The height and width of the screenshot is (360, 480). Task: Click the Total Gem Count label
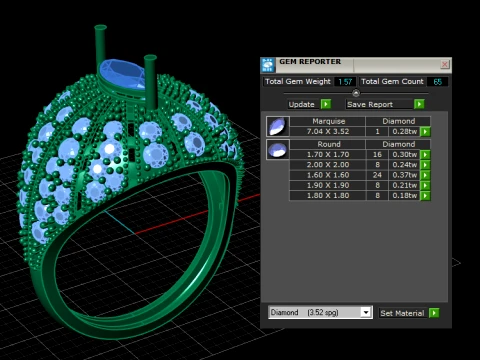[x=392, y=82]
